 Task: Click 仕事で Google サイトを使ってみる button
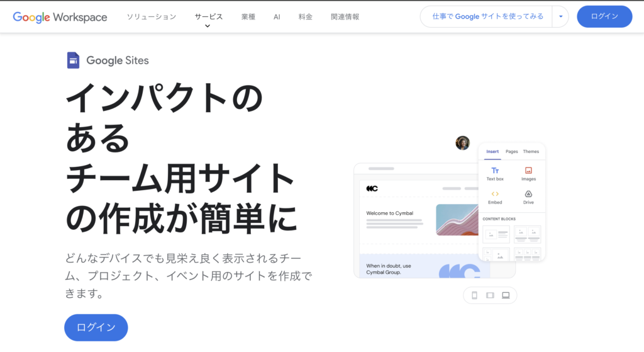click(487, 17)
